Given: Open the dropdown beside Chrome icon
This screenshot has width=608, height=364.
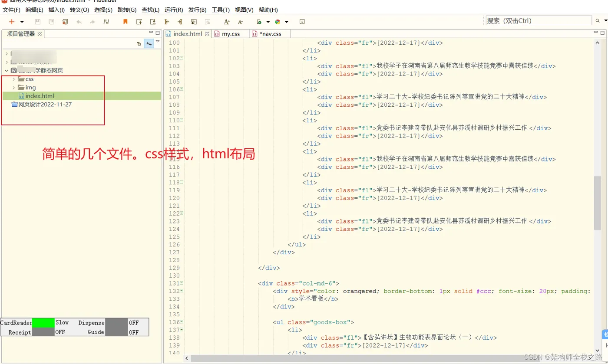Looking at the screenshot, I should tap(287, 22).
